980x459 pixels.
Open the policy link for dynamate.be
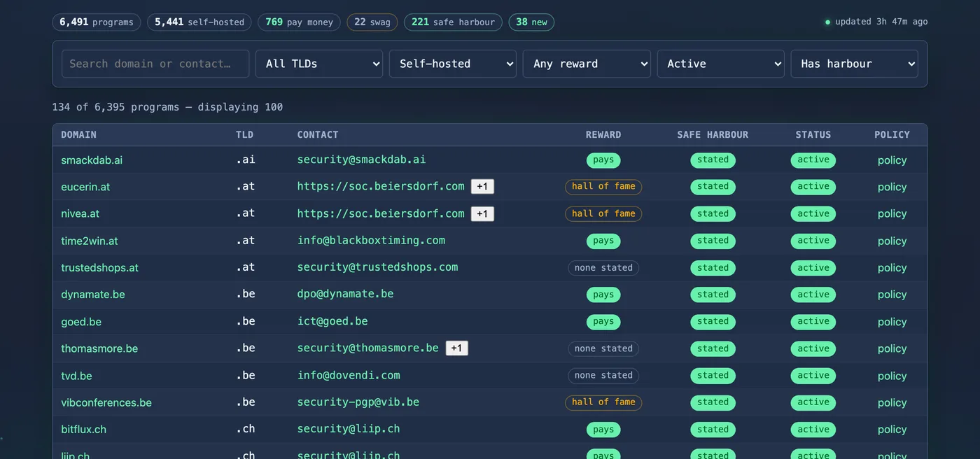pyautogui.click(x=892, y=295)
